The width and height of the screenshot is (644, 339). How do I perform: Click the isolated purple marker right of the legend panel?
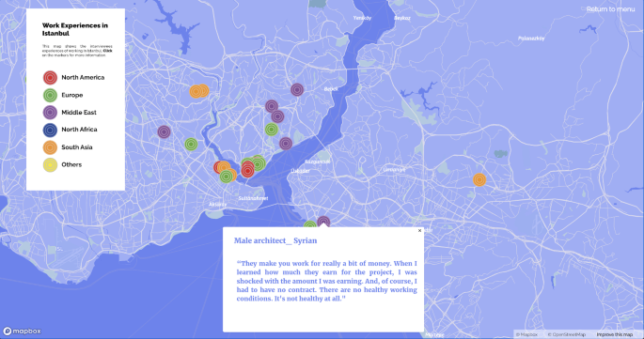tap(164, 131)
